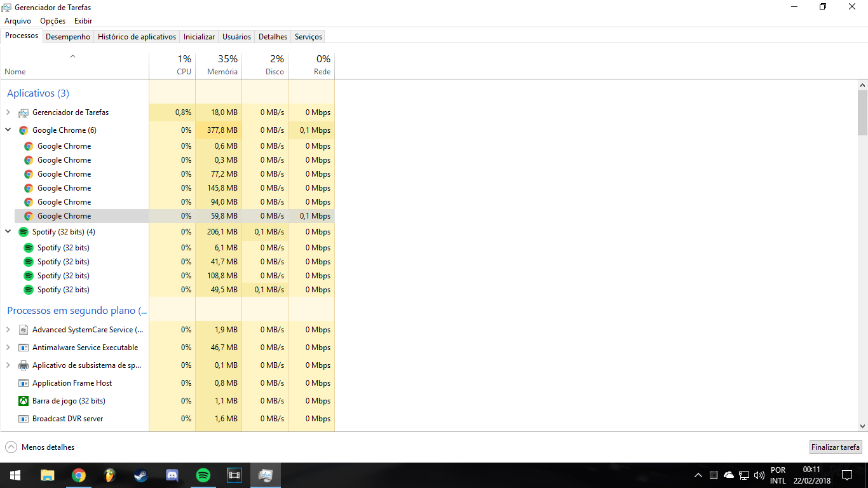Click the Finalizar tarefa button
The width and height of the screenshot is (868, 488).
coord(836,447)
